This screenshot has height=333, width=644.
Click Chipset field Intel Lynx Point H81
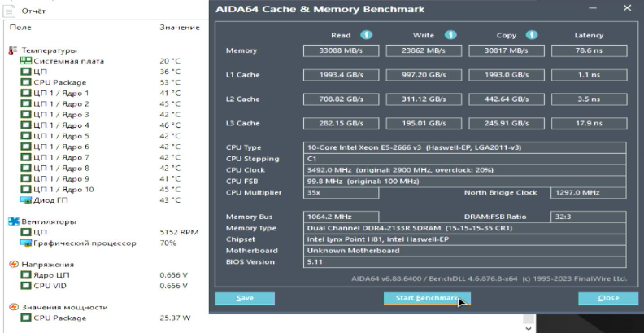(465, 239)
